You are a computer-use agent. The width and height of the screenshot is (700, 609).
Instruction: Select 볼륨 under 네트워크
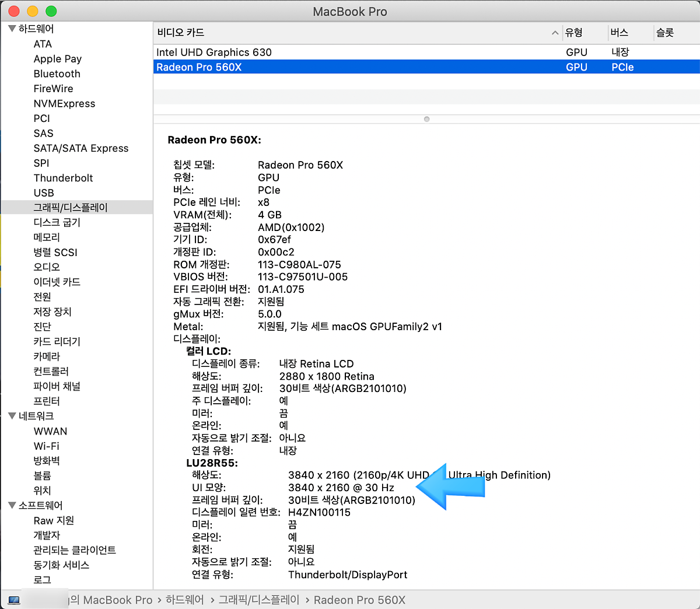42,475
